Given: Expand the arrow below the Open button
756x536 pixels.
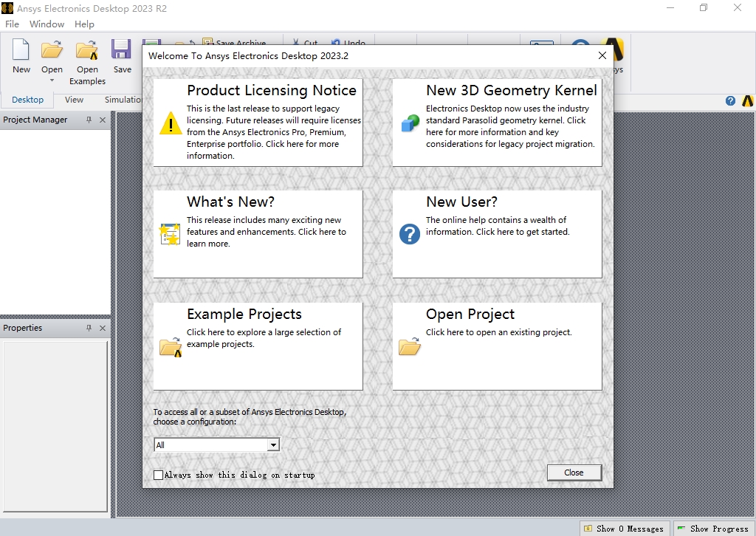Looking at the screenshot, I should (52, 80).
